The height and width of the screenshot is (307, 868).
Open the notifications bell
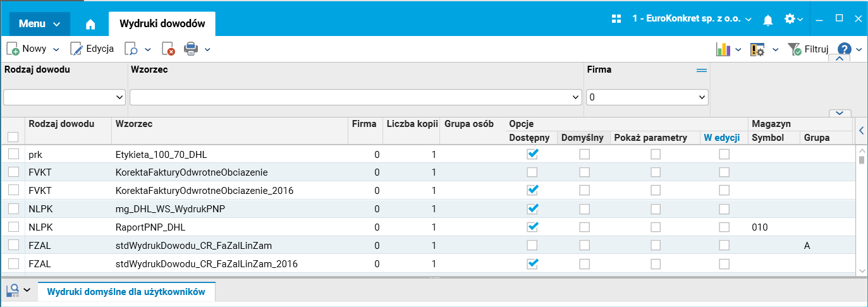[x=768, y=20]
